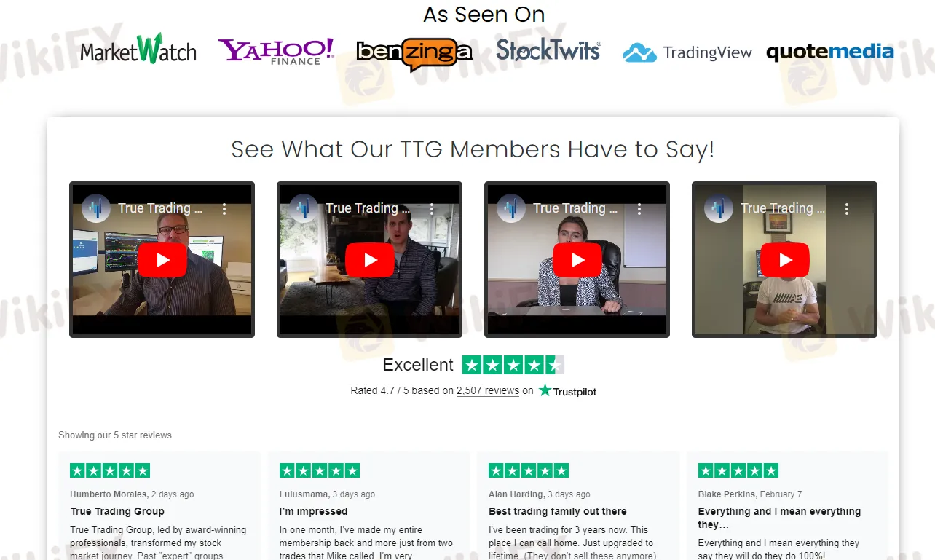Click the StockTwits logo
This screenshot has height=560, width=935.
[549, 50]
